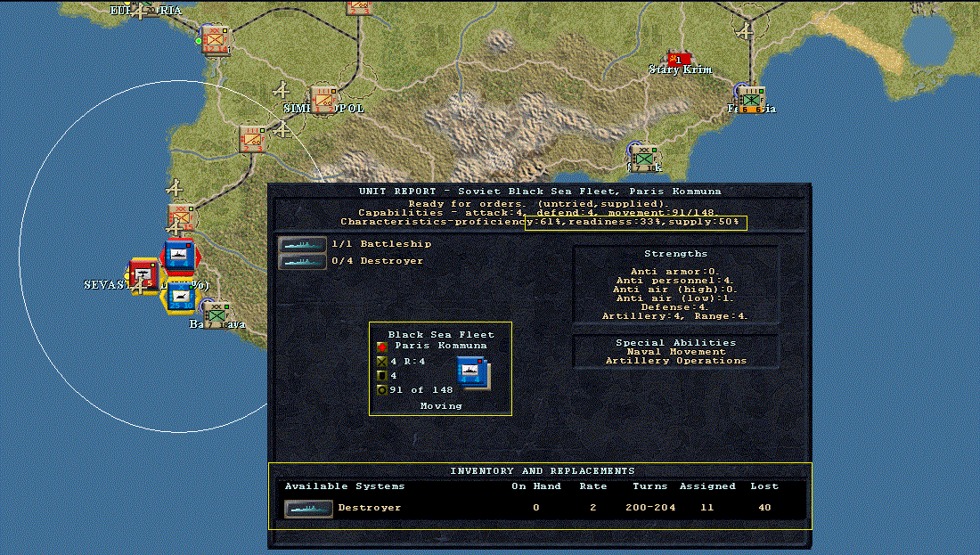The width and height of the screenshot is (980, 555).
Task: Select the red XX unit marked 15
Action: coord(181,216)
